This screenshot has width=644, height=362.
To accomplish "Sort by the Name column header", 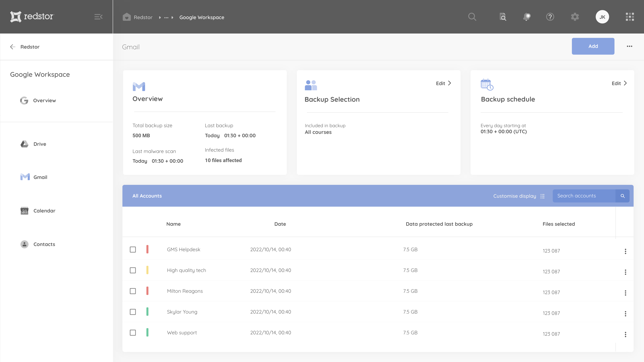I will (x=174, y=224).
